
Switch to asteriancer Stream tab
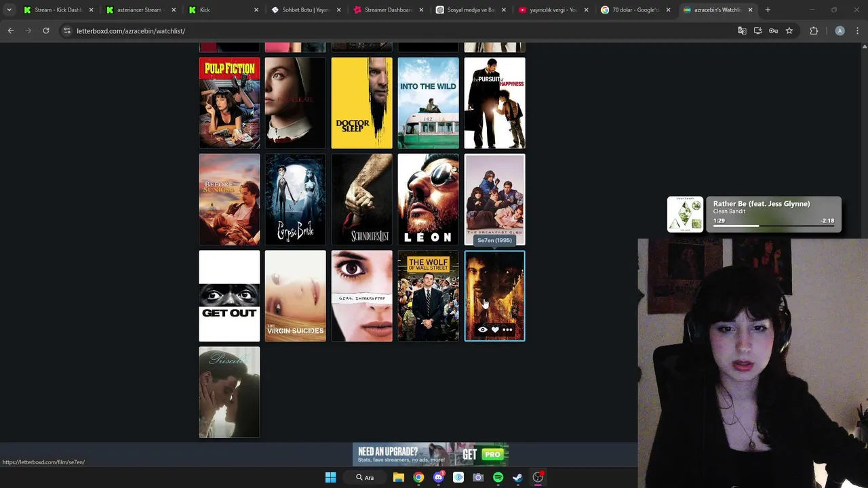coord(141,10)
